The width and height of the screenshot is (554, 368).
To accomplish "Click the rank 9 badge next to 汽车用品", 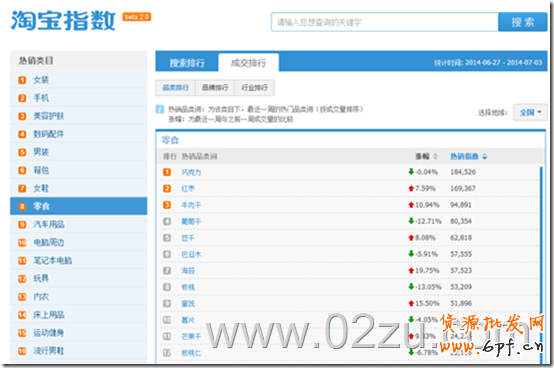I will (22, 225).
